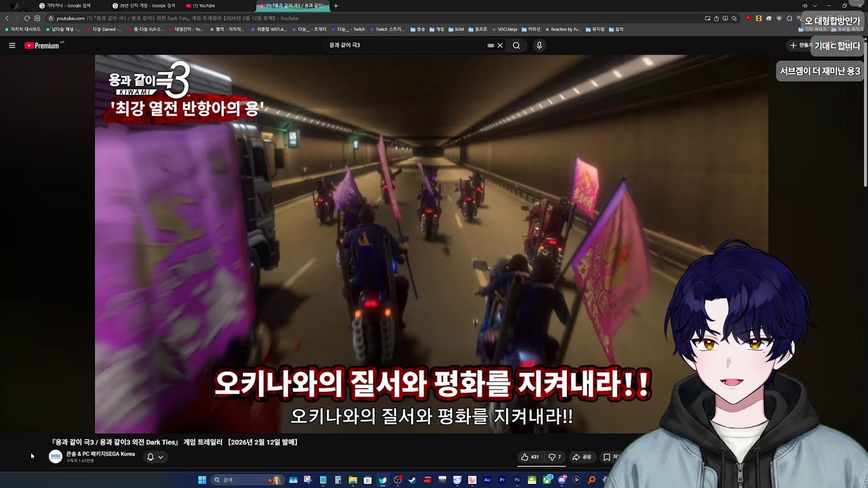Open Calculator from the taskbar
This screenshot has width=868, height=488.
coord(338,480)
